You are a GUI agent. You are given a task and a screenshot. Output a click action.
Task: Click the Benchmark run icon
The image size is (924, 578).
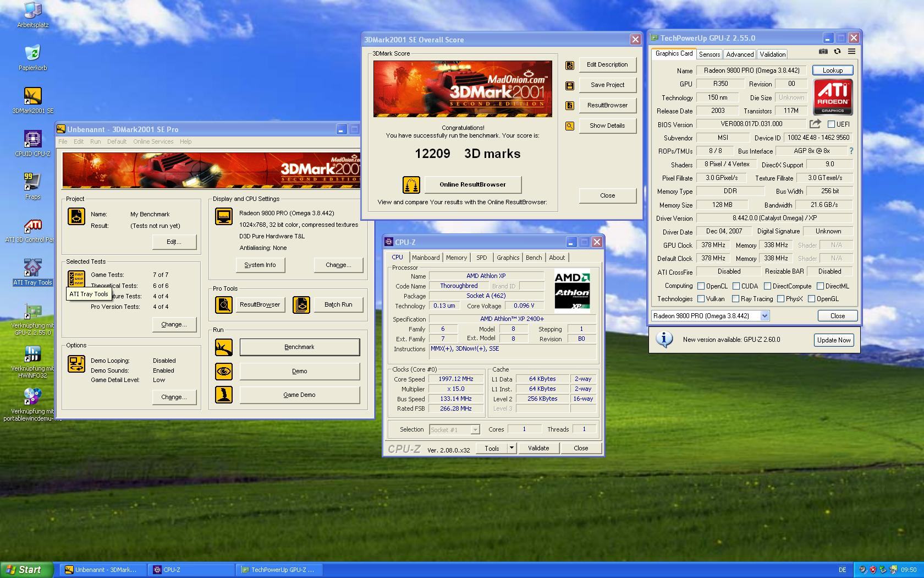[224, 347]
